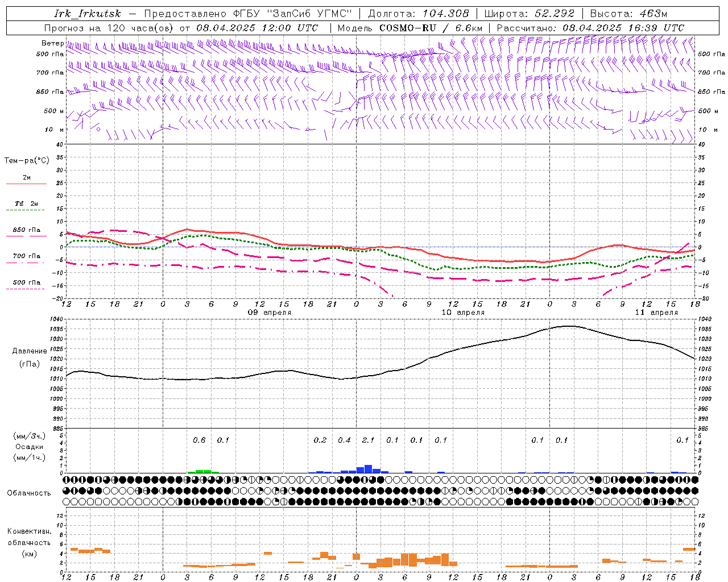Click the '700 гПа' temperature legend dashed line
Image resolution: width=728 pixels, height=582 pixels.
tap(26, 263)
